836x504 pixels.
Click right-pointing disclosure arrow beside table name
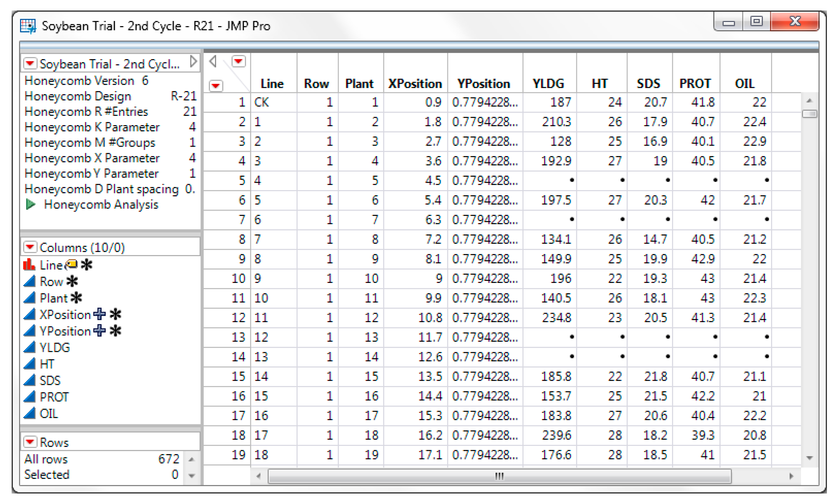pos(193,62)
